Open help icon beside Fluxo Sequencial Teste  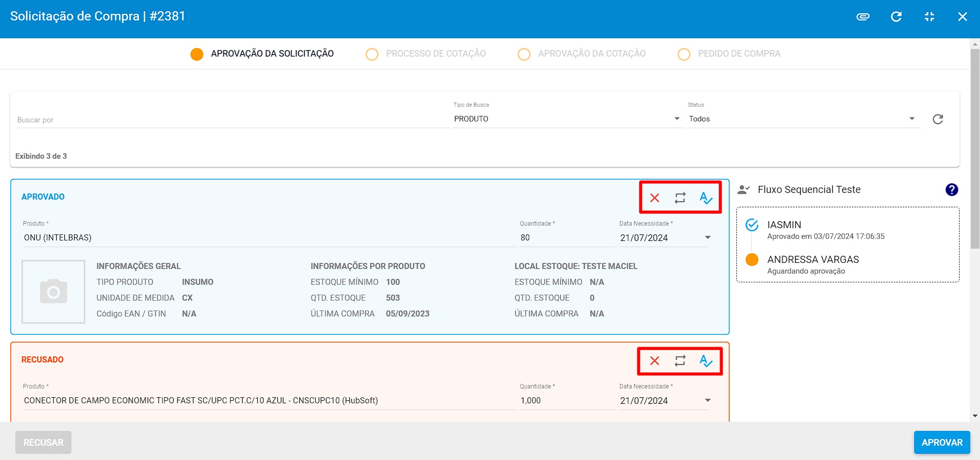click(951, 190)
